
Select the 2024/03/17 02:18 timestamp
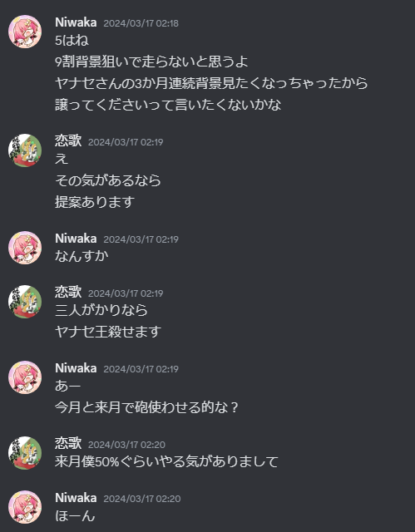(141, 23)
